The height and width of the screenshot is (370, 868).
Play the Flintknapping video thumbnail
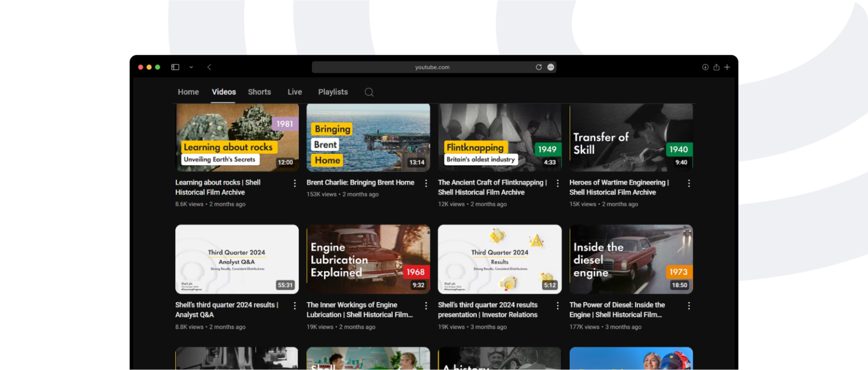tap(500, 137)
